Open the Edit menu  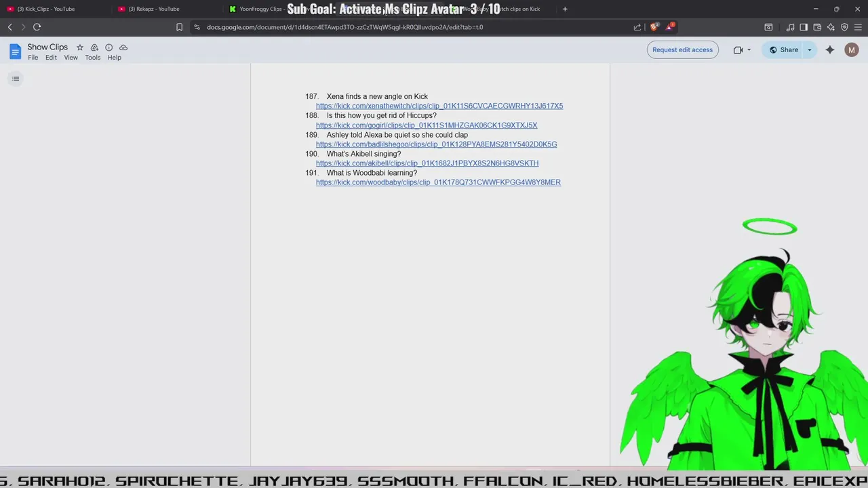click(51, 58)
